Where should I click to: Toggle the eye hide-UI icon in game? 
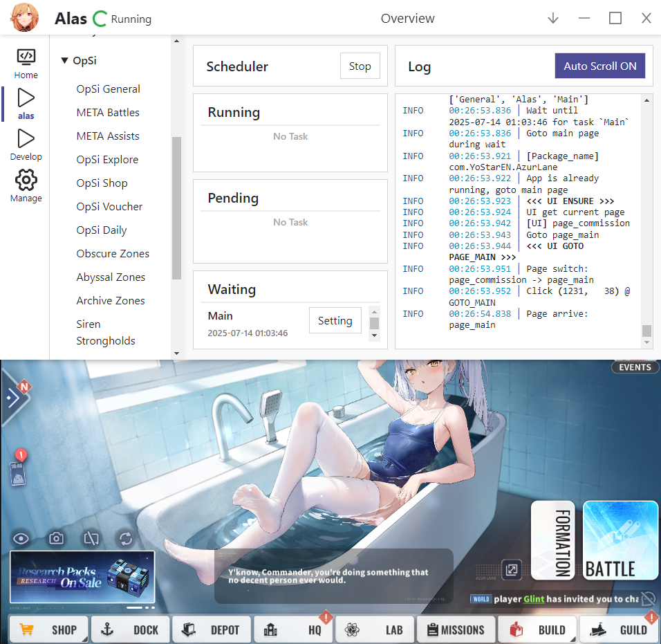21,539
